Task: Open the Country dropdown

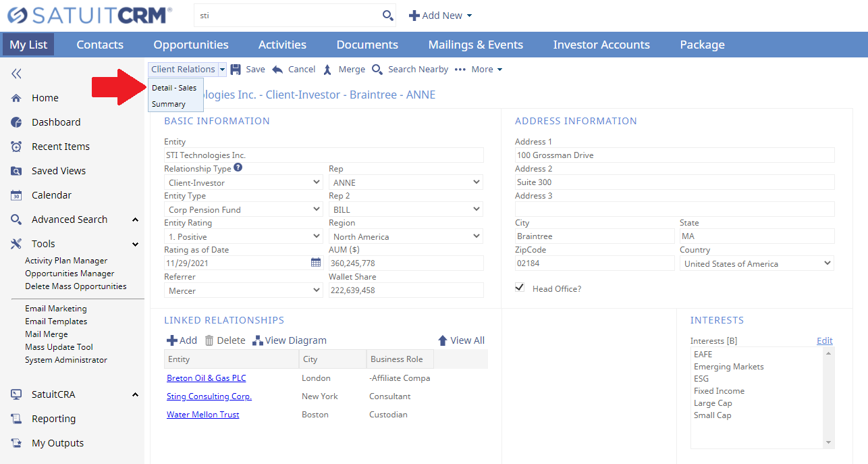Action: [757, 263]
